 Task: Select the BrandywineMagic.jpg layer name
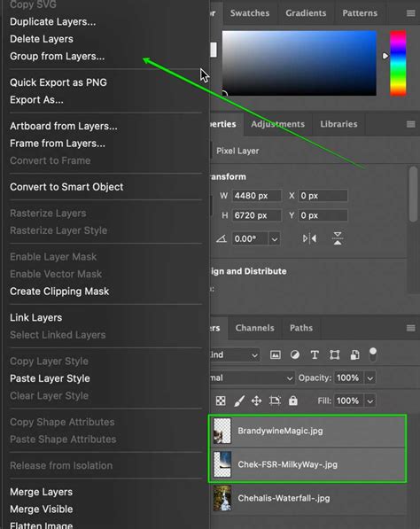[x=280, y=431]
